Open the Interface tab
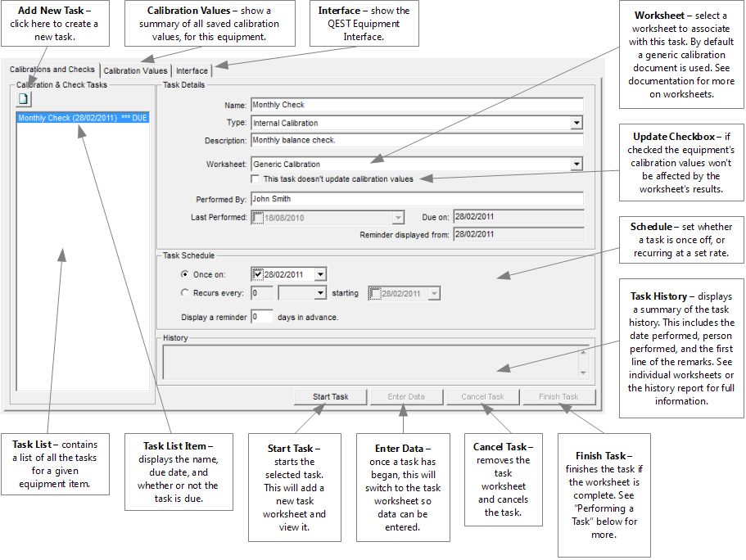The width and height of the screenshot is (746, 560). click(x=192, y=71)
